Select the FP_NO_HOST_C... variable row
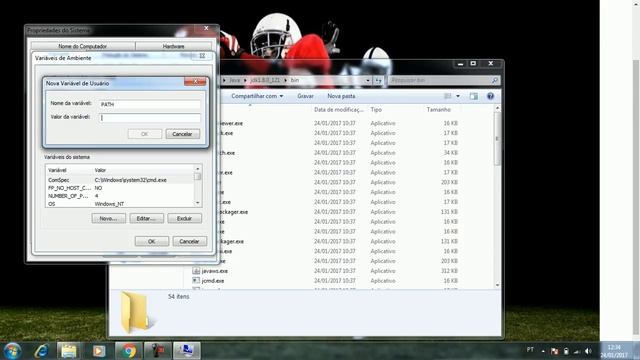This screenshot has height=360, width=640. (x=120, y=188)
